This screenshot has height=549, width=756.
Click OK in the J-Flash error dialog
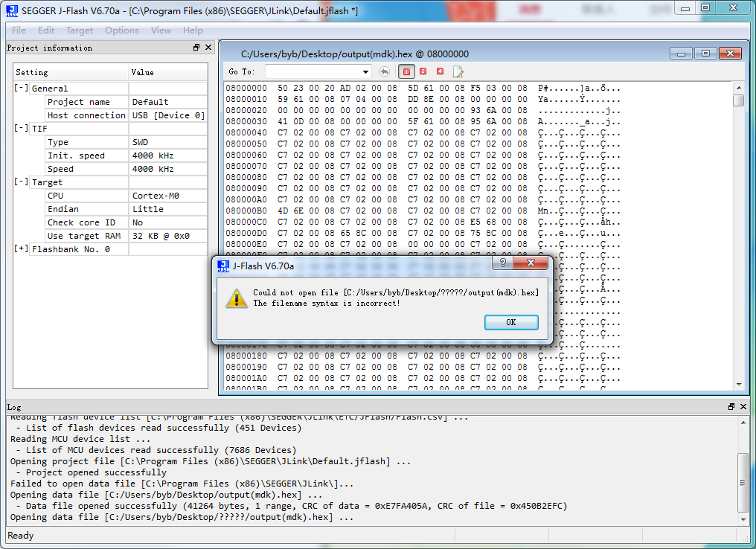tap(511, 322)
